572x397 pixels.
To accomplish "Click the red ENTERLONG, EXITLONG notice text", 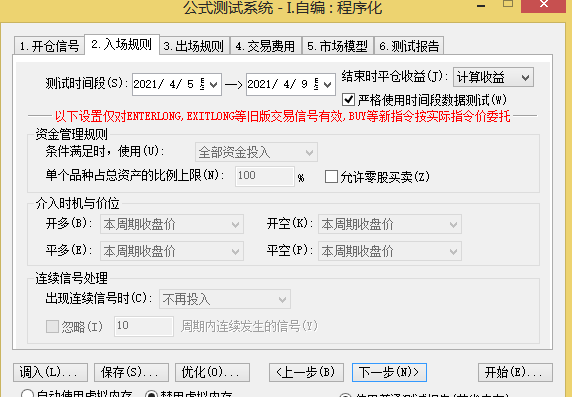I will click(282, 116).
